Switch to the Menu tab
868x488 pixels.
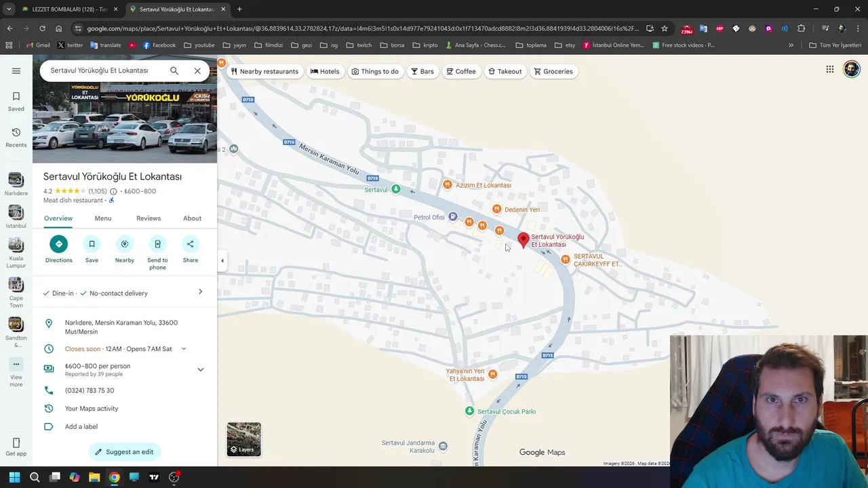point(103,218)
